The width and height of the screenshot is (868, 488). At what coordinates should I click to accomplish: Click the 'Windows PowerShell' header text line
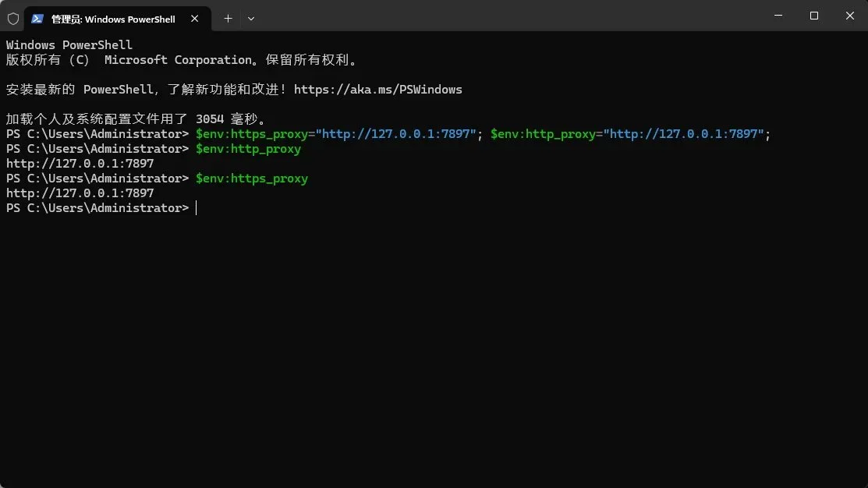click(69, 44)
